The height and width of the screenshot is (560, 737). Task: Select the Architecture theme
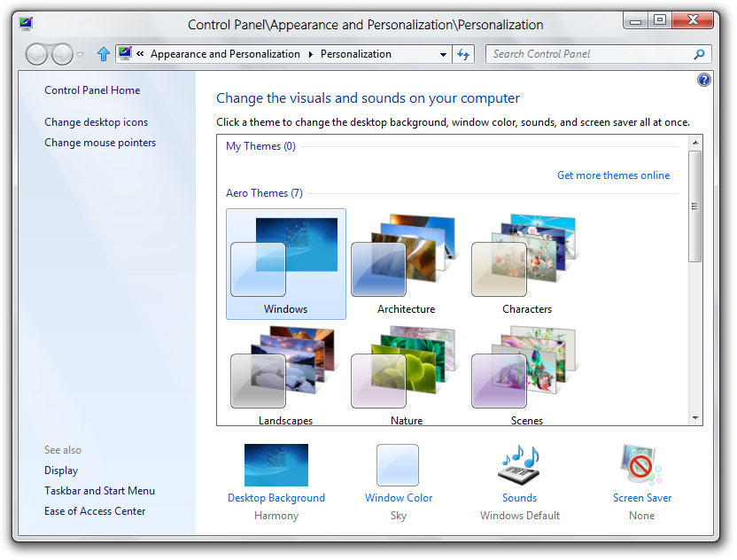(406, 264)
